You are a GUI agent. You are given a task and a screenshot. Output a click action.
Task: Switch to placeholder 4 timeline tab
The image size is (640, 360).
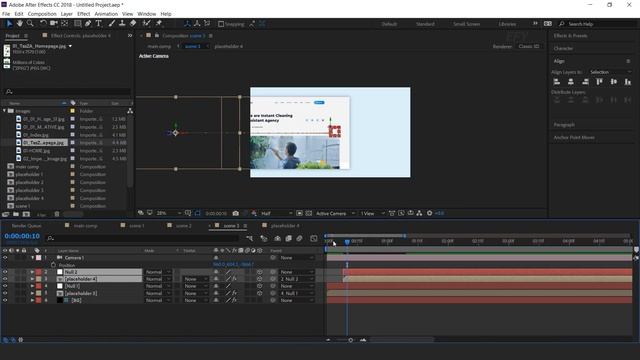click(x=285, y=226)
